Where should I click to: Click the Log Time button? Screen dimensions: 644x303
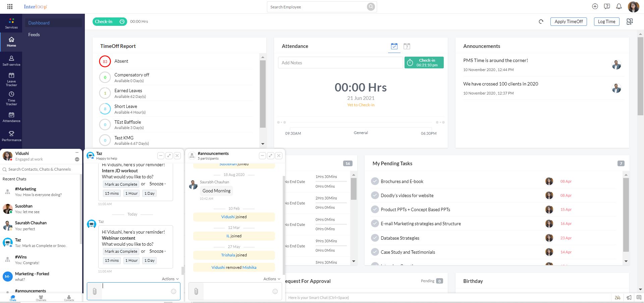point(606,21)
